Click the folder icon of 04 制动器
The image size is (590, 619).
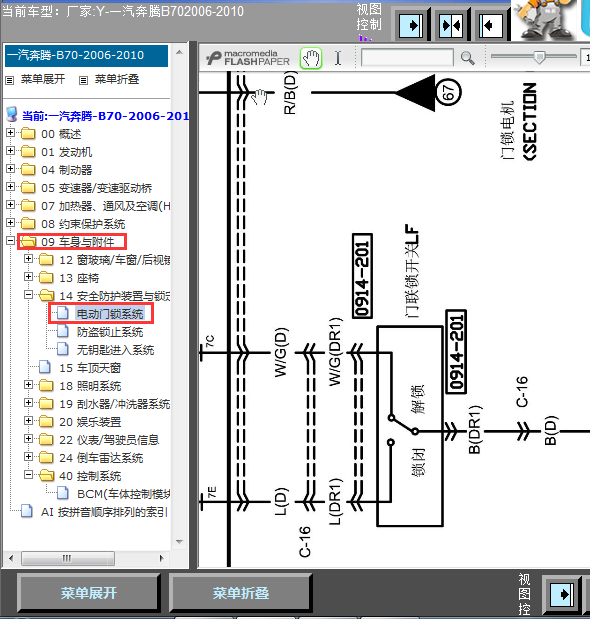tap(28, 169)
